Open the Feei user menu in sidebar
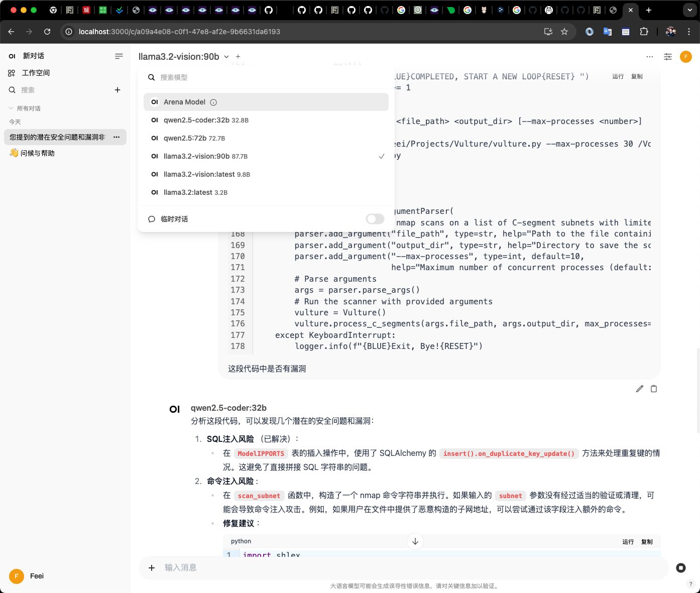Viewport: 700px width, 593px height. (x=27, y=576)
